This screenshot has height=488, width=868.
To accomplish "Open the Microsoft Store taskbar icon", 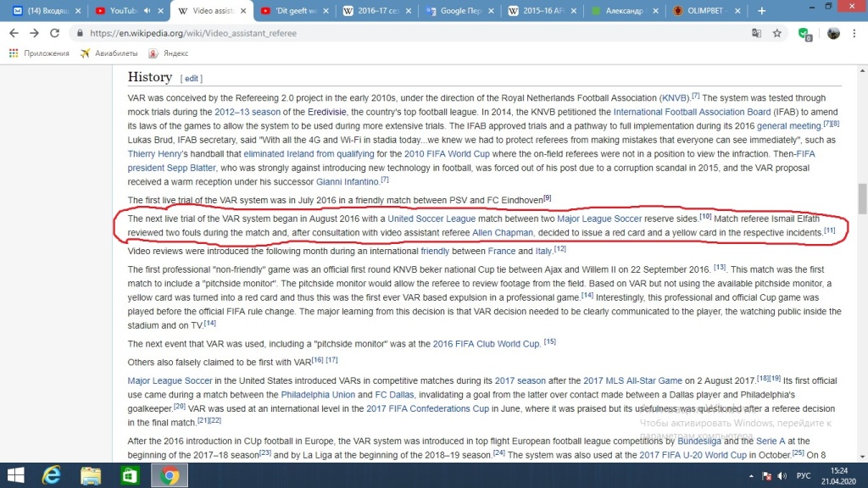I will [130, 475].
